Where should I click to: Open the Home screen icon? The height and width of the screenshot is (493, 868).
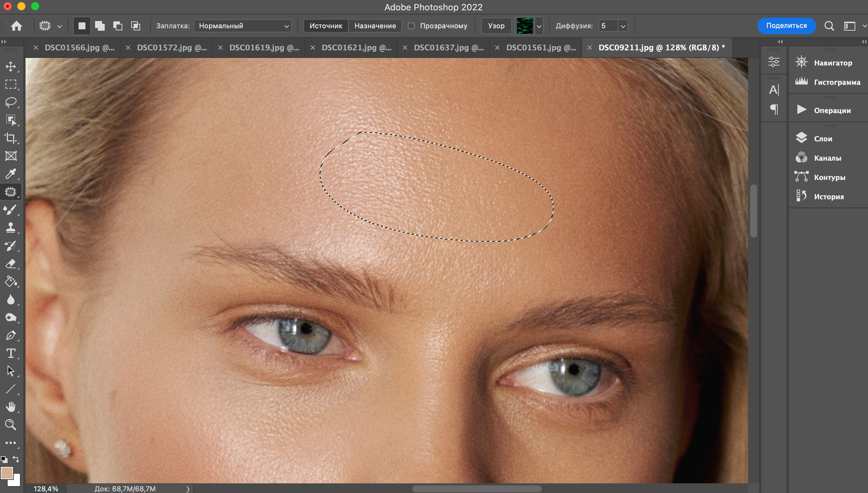click(x=16, y=26)
